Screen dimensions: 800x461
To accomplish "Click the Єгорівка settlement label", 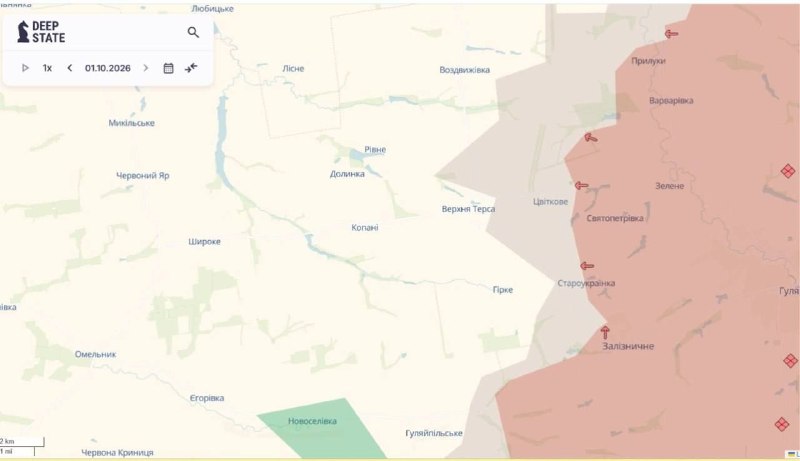I will coord(207,398).
